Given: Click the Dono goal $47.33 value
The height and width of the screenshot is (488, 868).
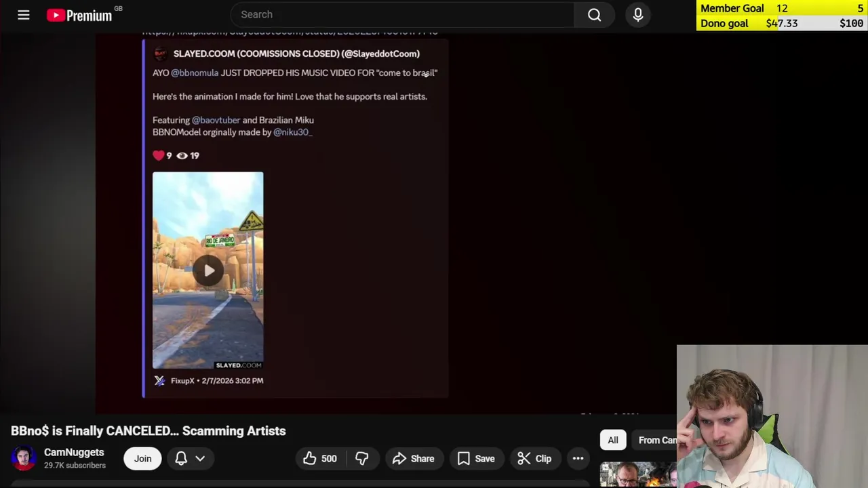Looking at the screenshot, I should pos(782,23).
